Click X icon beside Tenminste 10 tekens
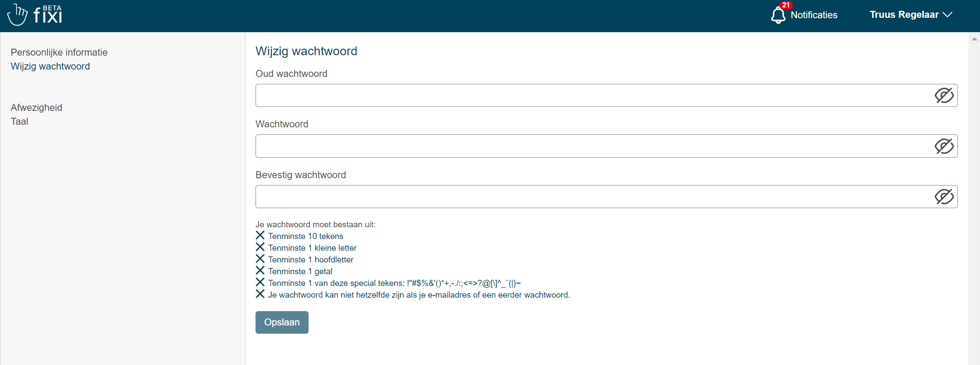980x365 pixels. click(260, 235)
